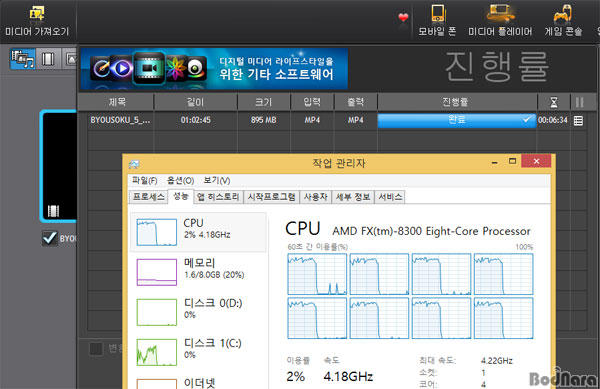The width and height of the screenshot is (600, 389).
Task: Click the 디스크 1(C:) mini graph thumbnail
Action: coord(157,352)
